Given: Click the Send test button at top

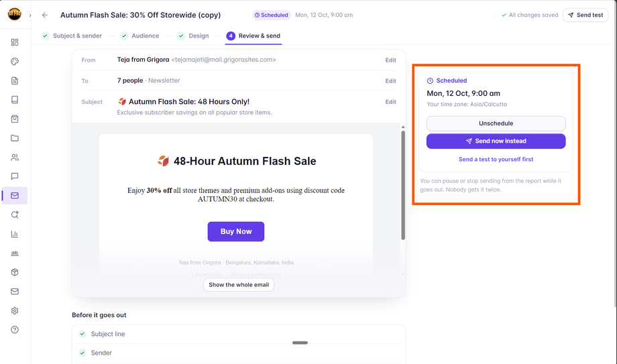Looking at the screenshot, I should point(585,15).
